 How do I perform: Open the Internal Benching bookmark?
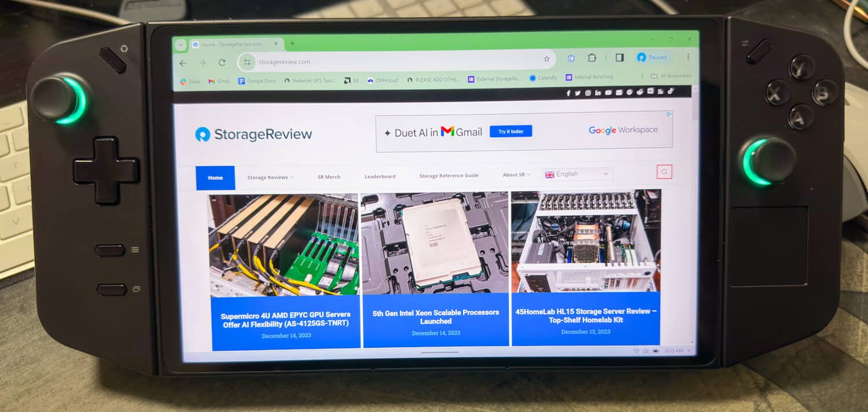(x=589, y=77)
